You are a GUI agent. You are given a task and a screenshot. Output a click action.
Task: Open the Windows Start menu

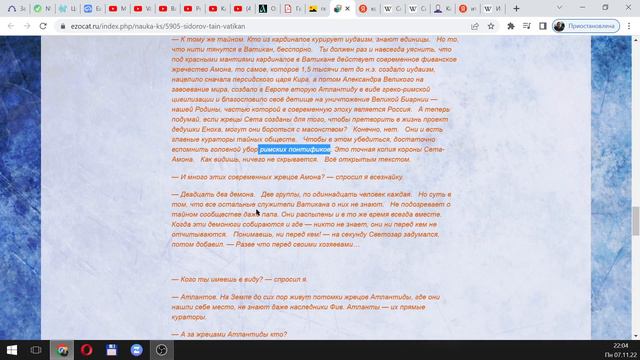click(12, 350)
